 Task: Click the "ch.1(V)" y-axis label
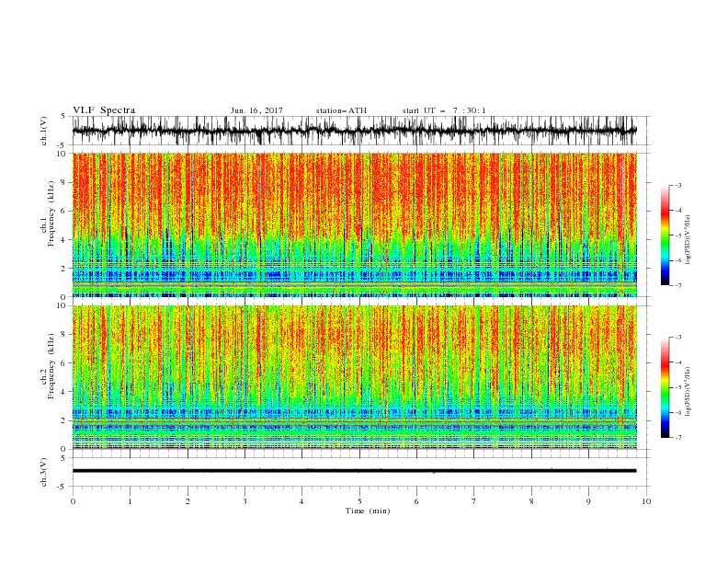[43, 130]
